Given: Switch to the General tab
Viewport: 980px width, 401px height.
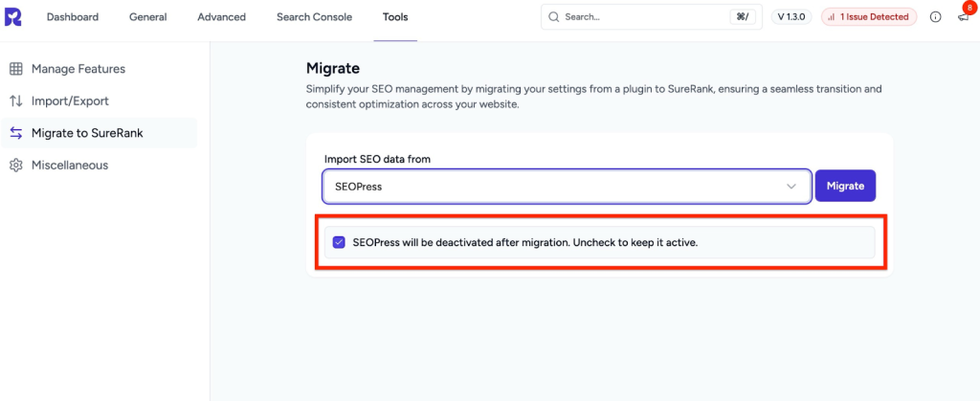Looking at the screenshot, I should pyautogui.click(x=148, y=17).
